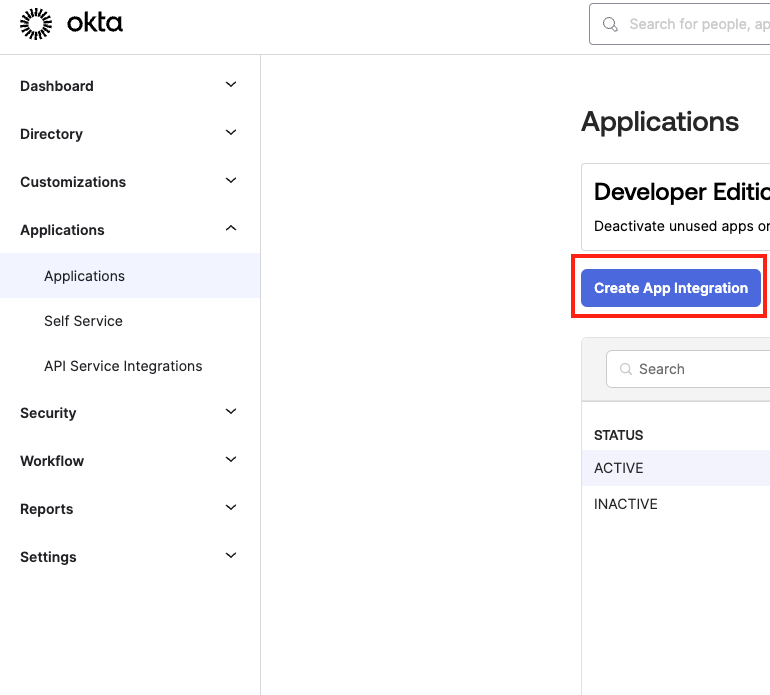The image size is (770, 695).
Task: Collapse the Applications section chevron
Action: click(x=231, y=228)
